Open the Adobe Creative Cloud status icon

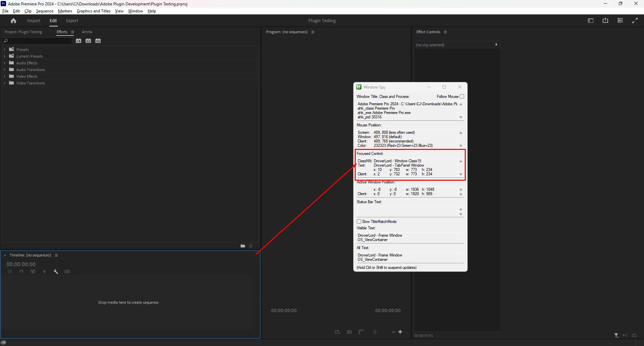(4, 342)
